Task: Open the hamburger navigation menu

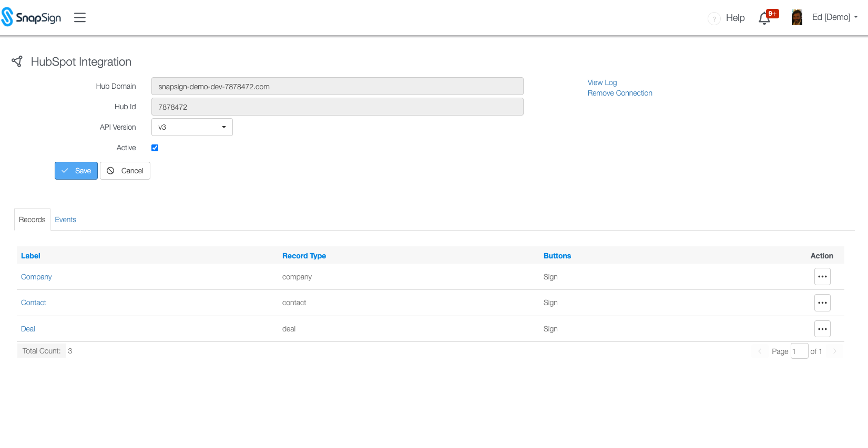Action: [x=80, y=17]
